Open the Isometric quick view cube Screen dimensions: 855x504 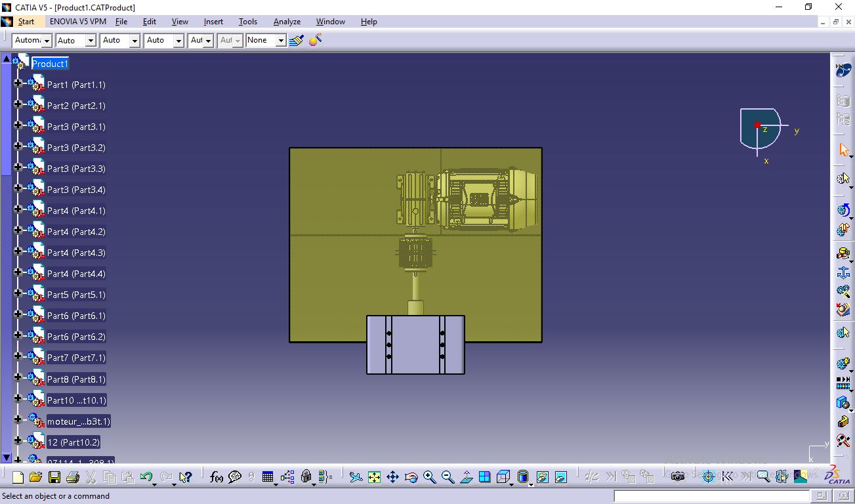[x=503, y=477]
